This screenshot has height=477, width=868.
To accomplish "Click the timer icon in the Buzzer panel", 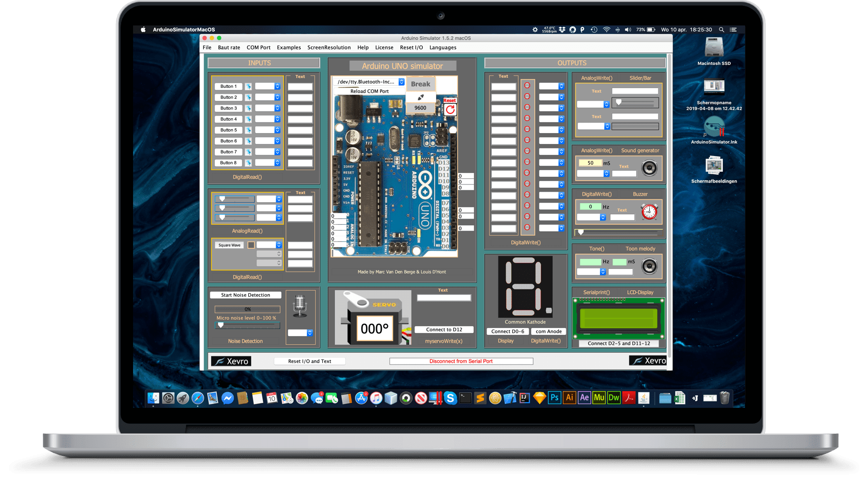I will click(x=649, y=211).
